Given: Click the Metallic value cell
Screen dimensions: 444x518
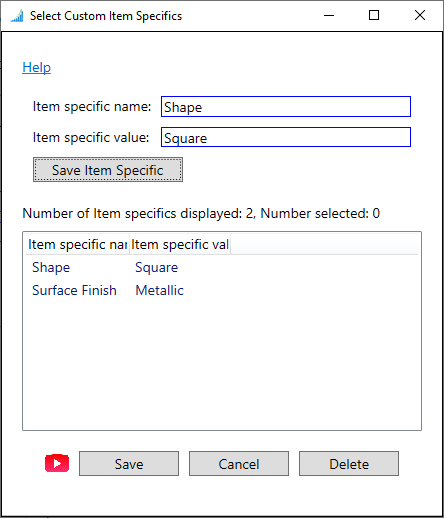Looking at the screenshot, I should 159,290.
